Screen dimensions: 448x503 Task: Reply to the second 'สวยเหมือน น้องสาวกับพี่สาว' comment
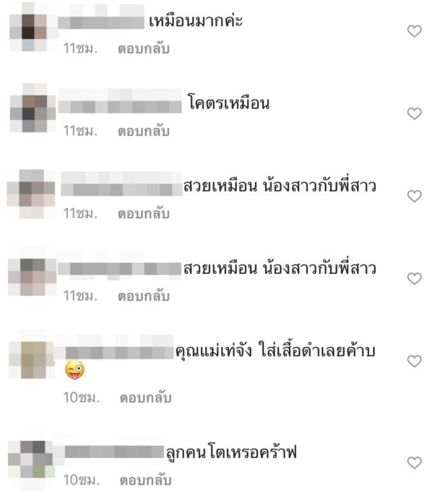[144, 296]
